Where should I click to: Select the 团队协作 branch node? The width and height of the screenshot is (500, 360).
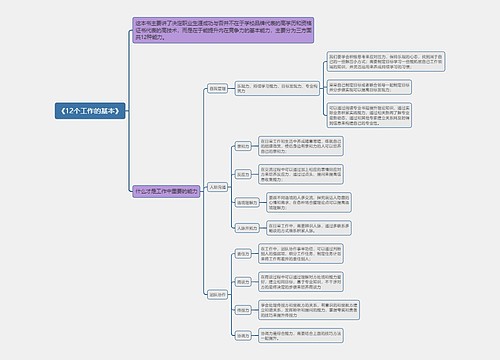[217, 295]
